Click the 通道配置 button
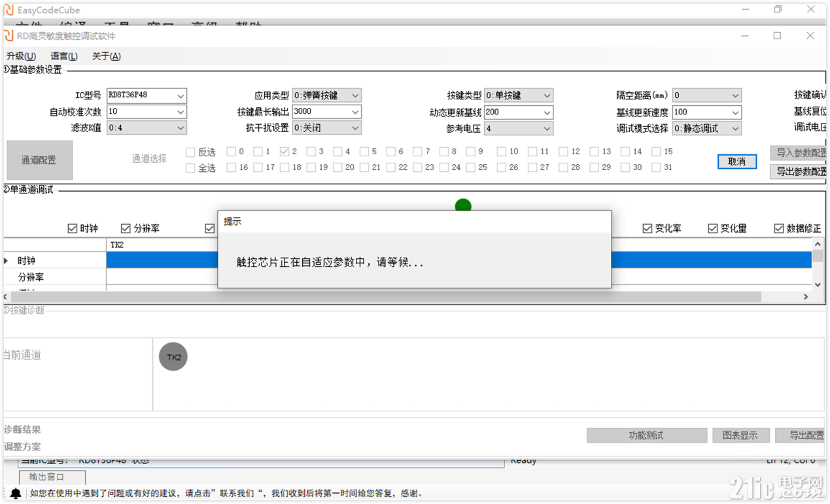 (x=39, y=160)
